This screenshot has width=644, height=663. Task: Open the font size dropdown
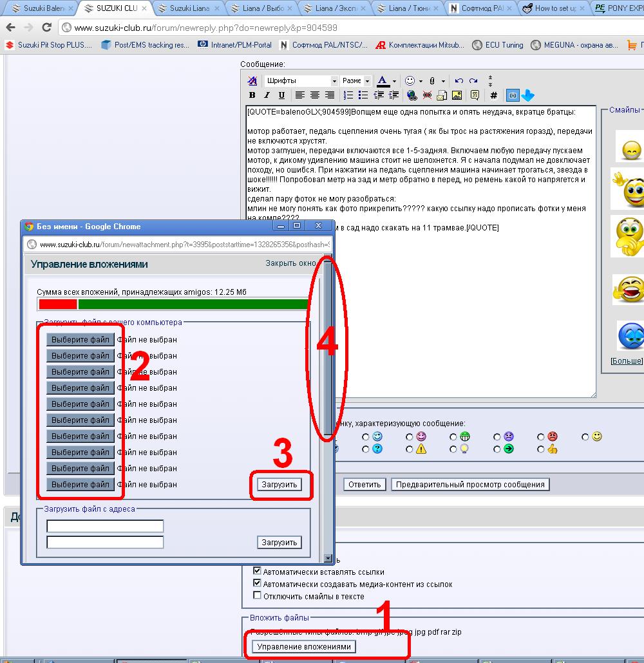367,81
